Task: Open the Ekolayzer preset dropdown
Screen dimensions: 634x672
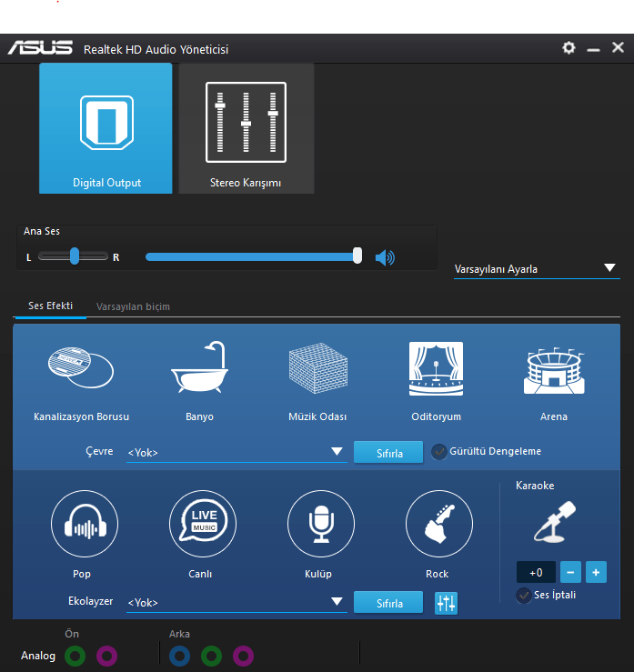Action: pos(236,602)
